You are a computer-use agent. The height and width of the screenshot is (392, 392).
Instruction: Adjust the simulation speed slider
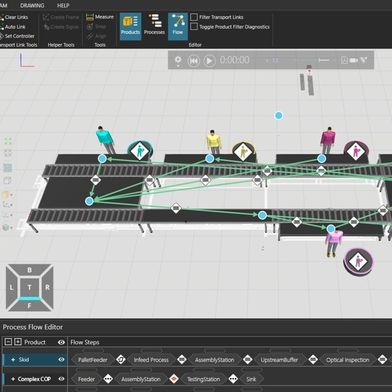[x=324, y=60]
